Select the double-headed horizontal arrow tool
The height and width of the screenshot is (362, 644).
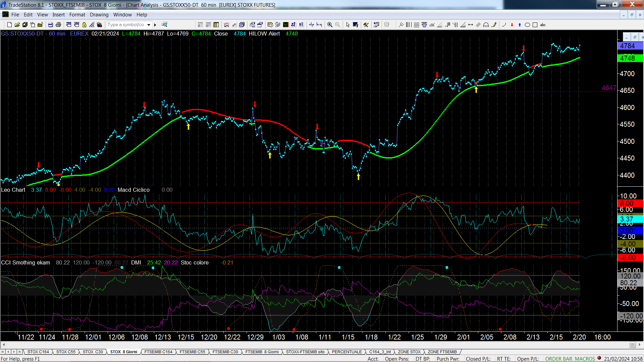pos(471,25)
